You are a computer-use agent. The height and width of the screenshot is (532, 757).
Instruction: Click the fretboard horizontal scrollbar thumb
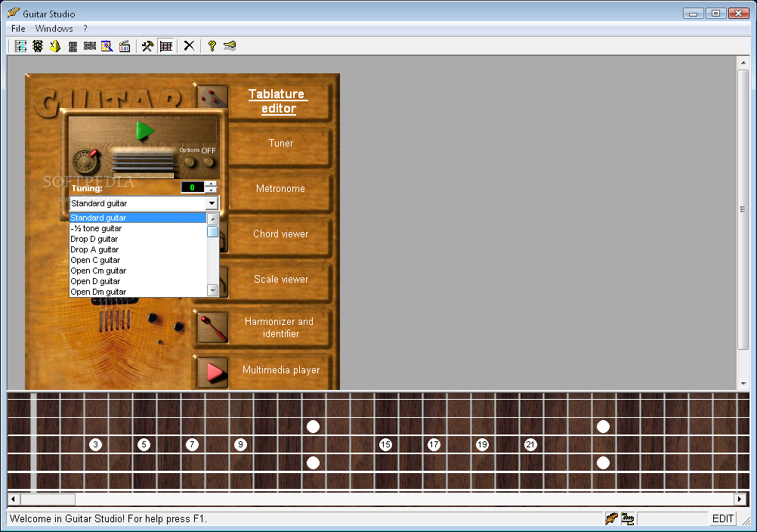(48, 499)
